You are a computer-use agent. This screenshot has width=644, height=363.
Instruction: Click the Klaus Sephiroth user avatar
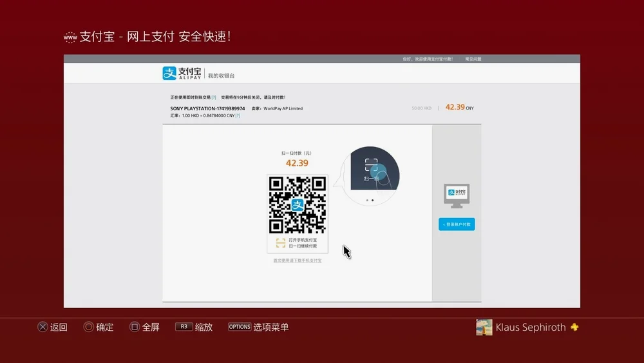pyautogui.click(x=484, y=328)
